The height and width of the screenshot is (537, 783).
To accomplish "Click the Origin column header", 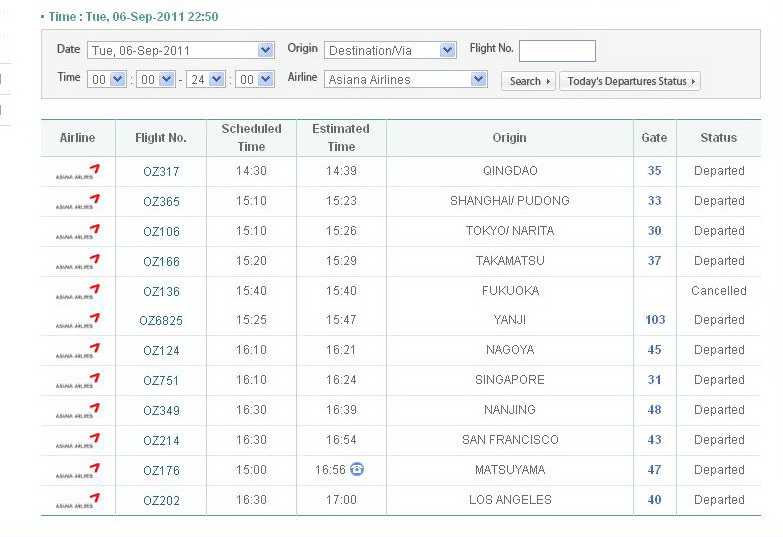I will click(x=509, y=137).
